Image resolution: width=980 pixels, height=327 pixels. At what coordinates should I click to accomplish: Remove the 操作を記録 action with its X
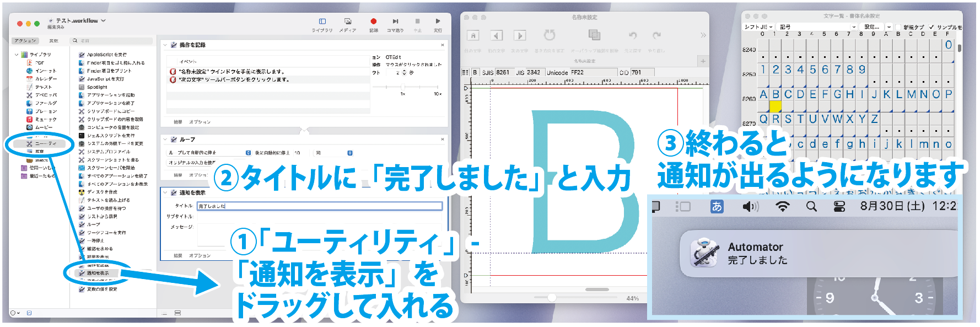click(443, 45)
